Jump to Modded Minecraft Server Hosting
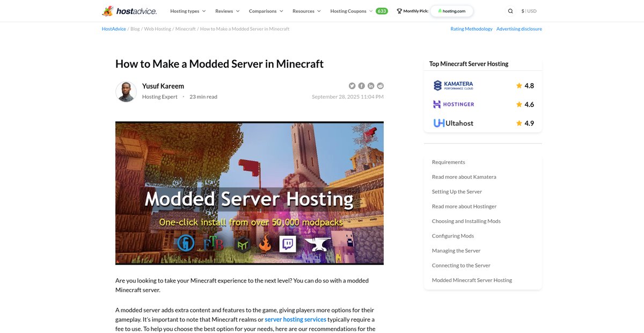Screen dimensions: 644x333 click(472, 280)
